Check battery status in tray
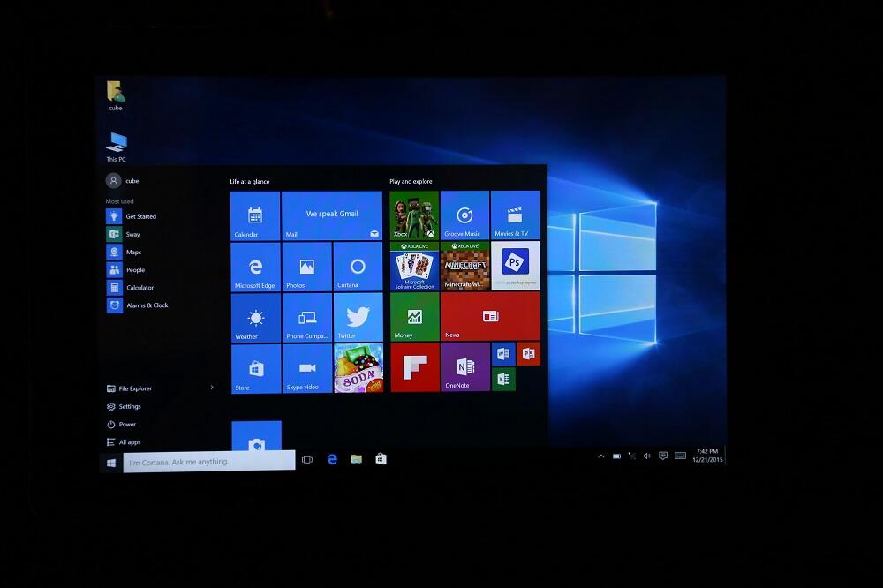883x588 pixels. tap(616, 456)
